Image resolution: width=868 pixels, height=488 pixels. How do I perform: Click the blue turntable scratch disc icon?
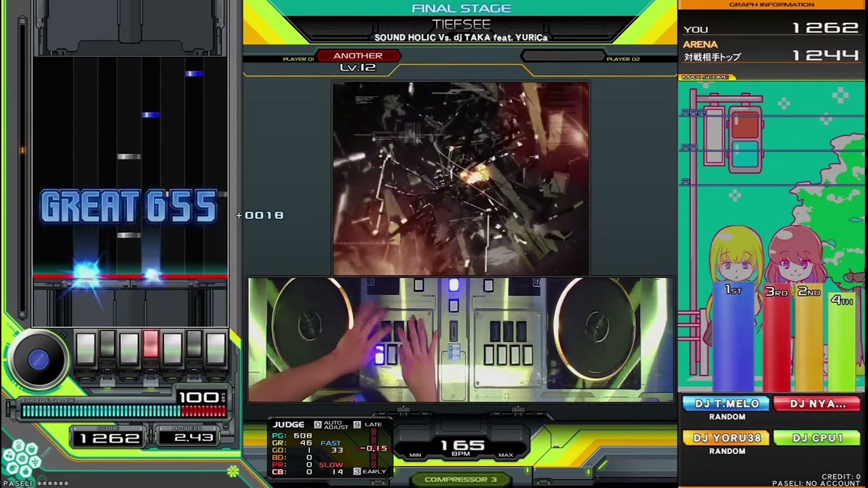click(38, 360)
